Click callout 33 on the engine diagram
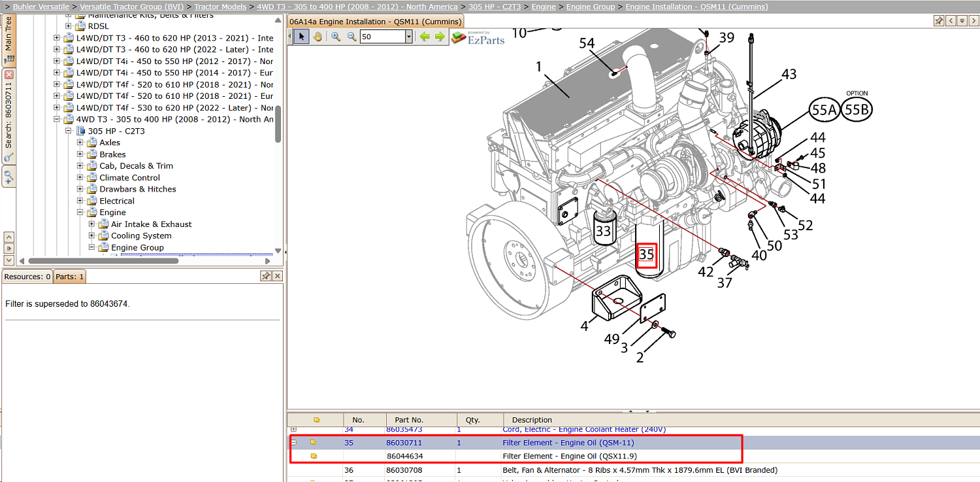 tap(603, 231)
